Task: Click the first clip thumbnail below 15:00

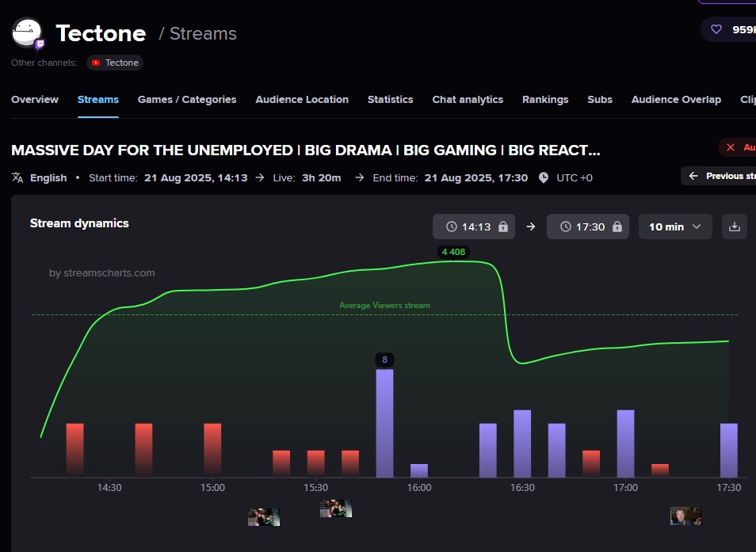Action: coord(264,517)
